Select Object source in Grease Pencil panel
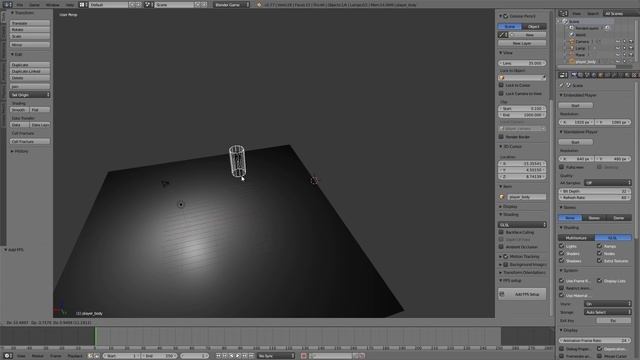The height and width of the screenshot is (360, 640). pos(534,27)
